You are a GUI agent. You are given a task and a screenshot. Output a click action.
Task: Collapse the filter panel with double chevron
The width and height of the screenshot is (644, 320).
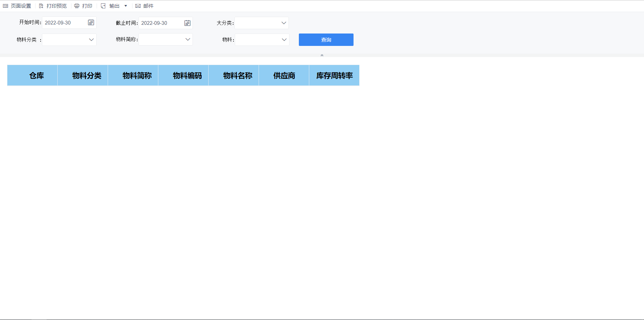(x=322, y=55)
